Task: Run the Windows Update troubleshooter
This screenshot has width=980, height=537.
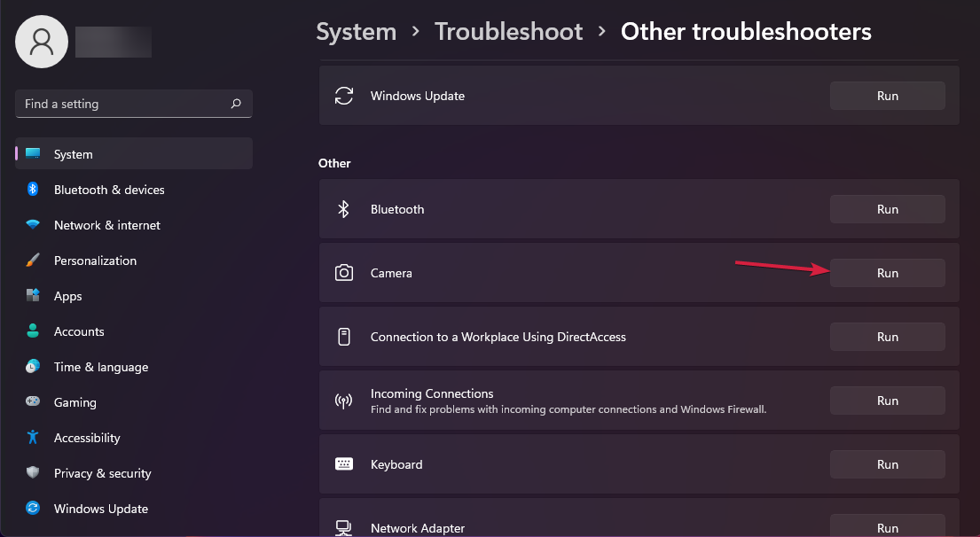Action: (x=887, y=96)
